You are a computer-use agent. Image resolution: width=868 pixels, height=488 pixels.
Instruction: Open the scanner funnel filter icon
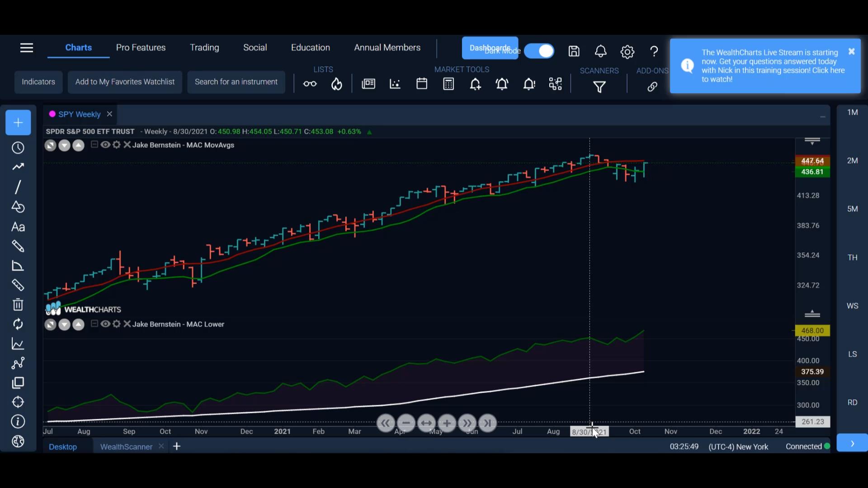pyautogui.click(x=599, y=87)
